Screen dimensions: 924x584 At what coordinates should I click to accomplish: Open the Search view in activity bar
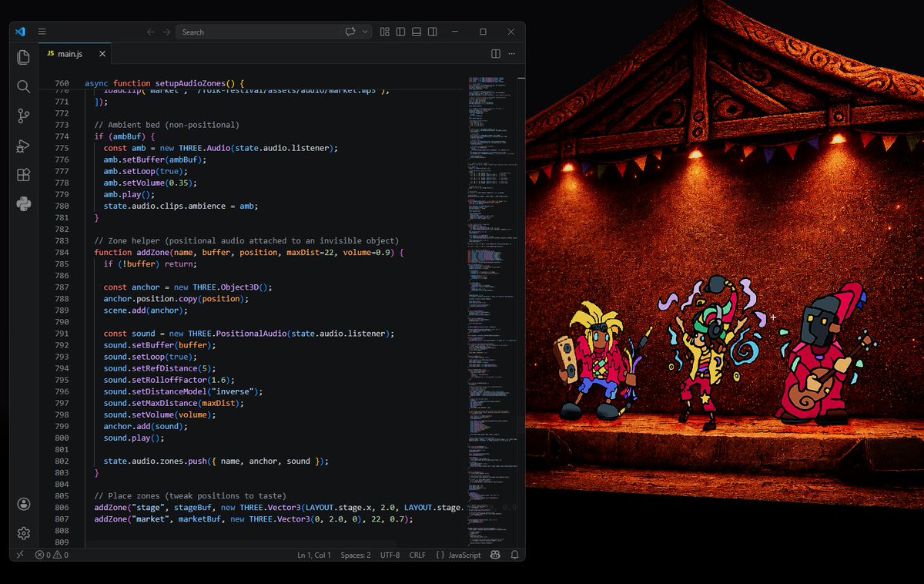[x=24, y=86]
